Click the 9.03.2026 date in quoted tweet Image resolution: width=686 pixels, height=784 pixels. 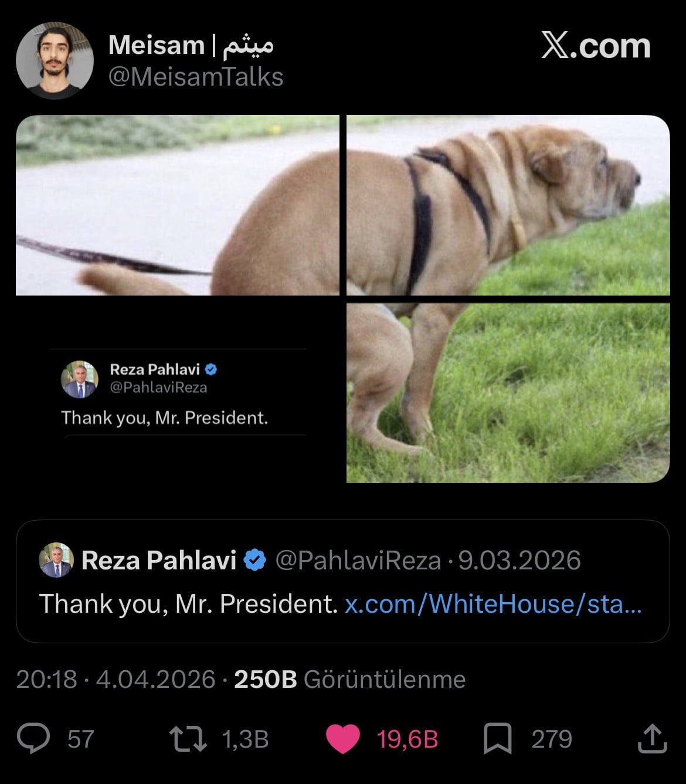[x=519, y=560]
